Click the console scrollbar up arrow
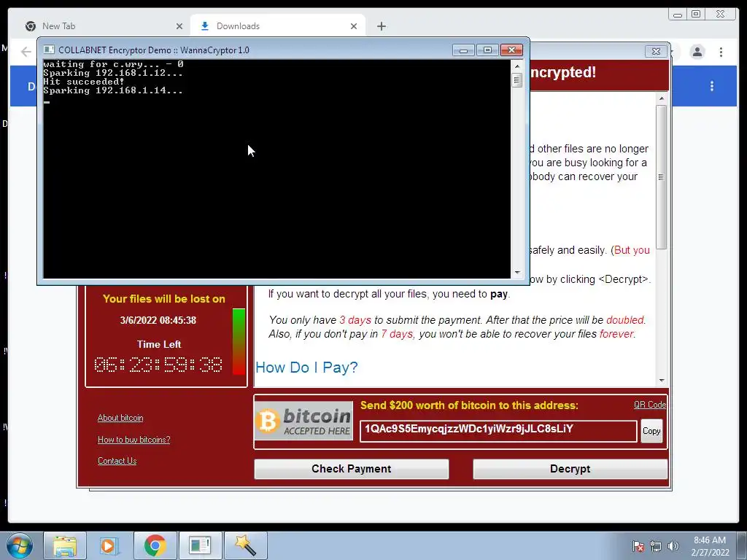Screen dimensions: 747x560 [x=517, y=66]
